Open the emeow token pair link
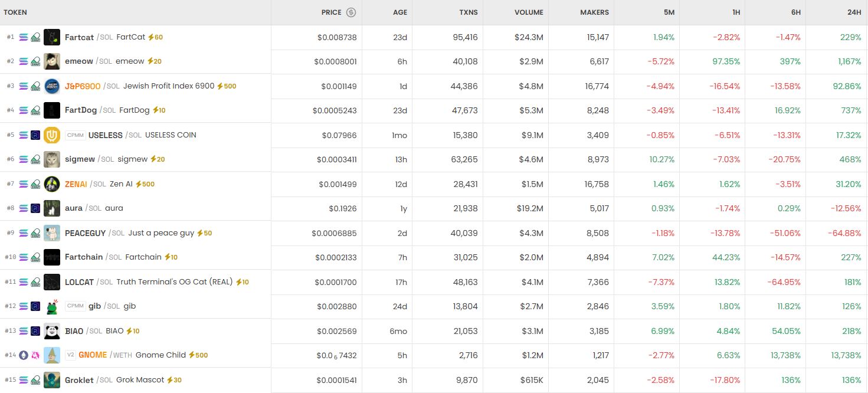Viewport: 868px width, 393px height. tap(79, 61)
